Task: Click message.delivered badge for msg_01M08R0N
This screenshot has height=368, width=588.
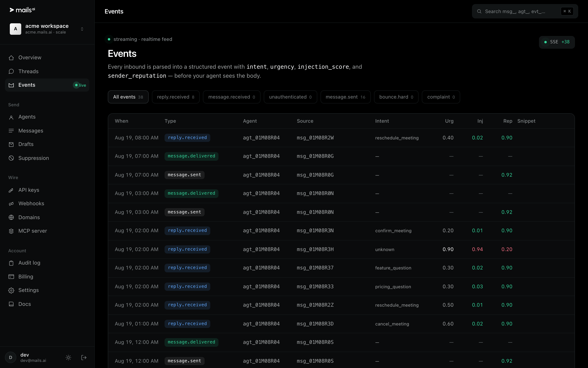Action: [x=192, y=193]
